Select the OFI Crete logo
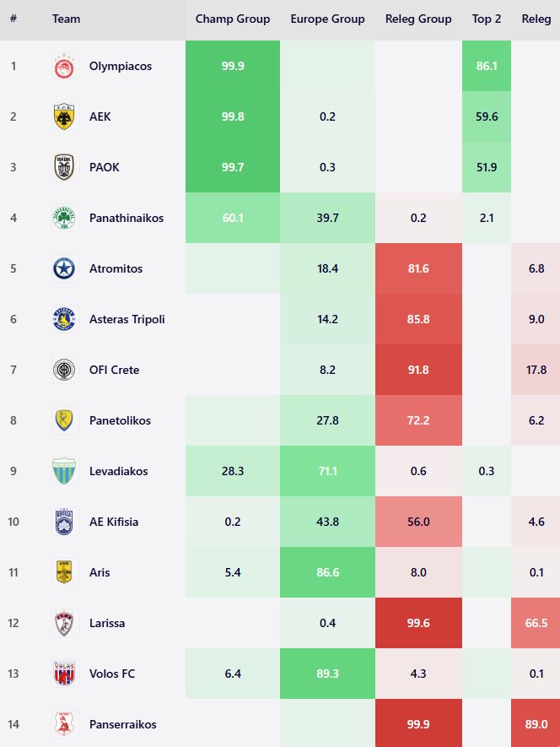The height and width of the screenshot is (747, 560). coord(64,370)
